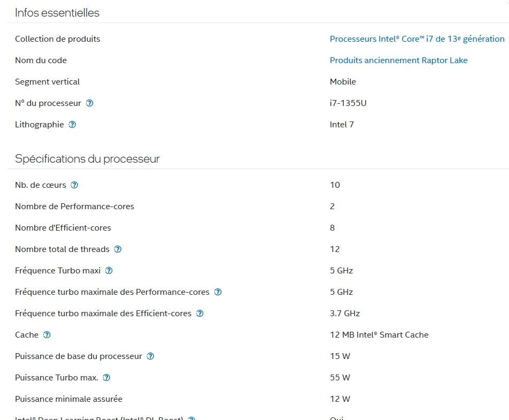Click question icon beside Fréquence Turbo maxi

click(109, 271)
